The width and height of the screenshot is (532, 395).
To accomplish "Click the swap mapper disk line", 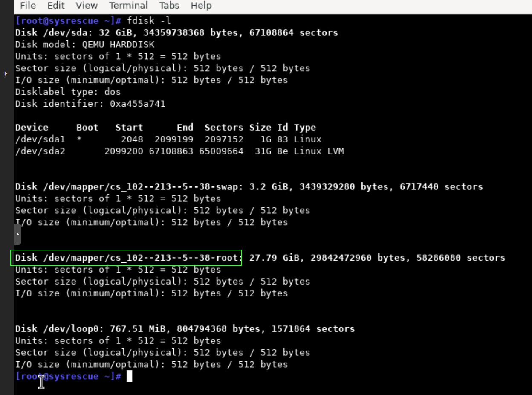I will (249, 186).
